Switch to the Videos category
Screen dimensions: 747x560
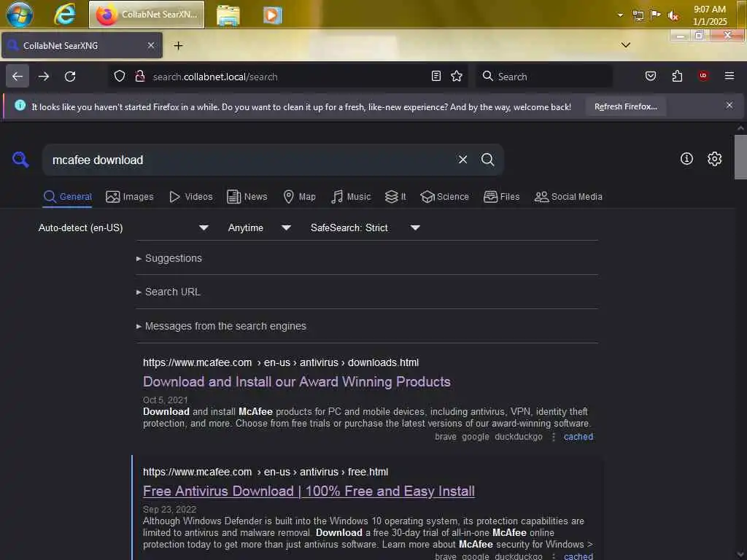click(191, 197)
